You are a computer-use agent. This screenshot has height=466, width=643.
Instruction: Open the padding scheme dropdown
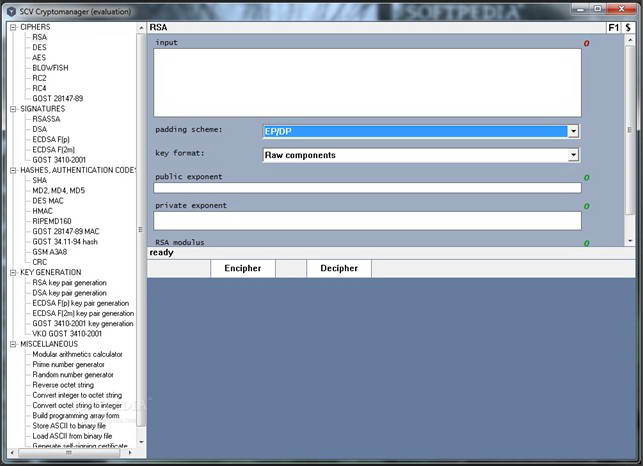pyautogui.click(x=573, y=131)
